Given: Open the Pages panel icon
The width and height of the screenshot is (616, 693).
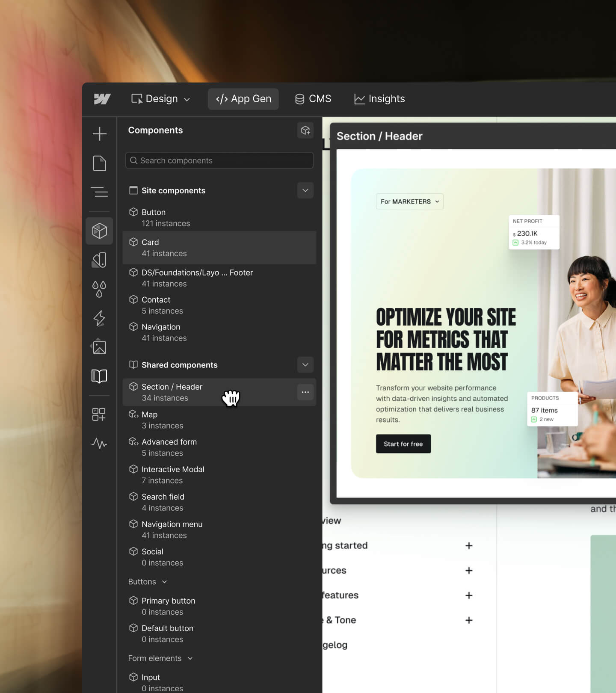Looking at the screenshot, I should (x=99, y=163).
